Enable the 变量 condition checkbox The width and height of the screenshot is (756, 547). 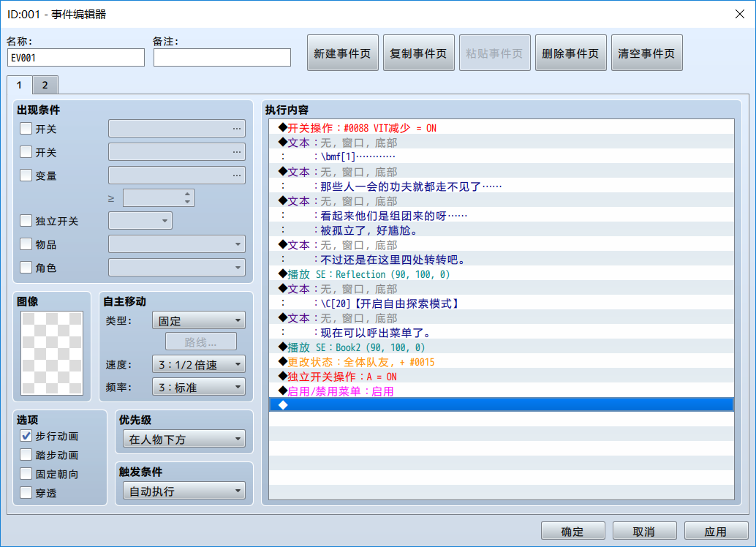coord(26,175)
